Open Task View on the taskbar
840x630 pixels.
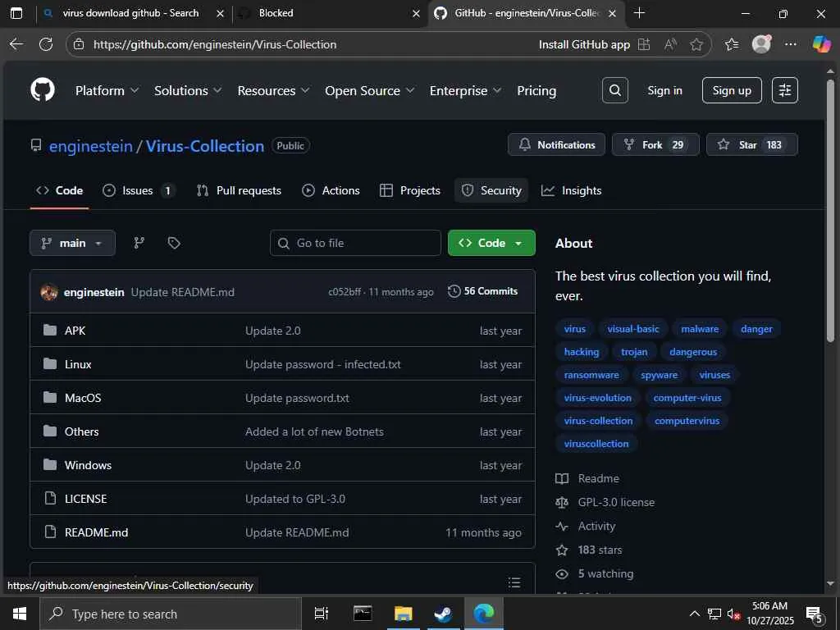pyautogui.click(x=322, y=614)
